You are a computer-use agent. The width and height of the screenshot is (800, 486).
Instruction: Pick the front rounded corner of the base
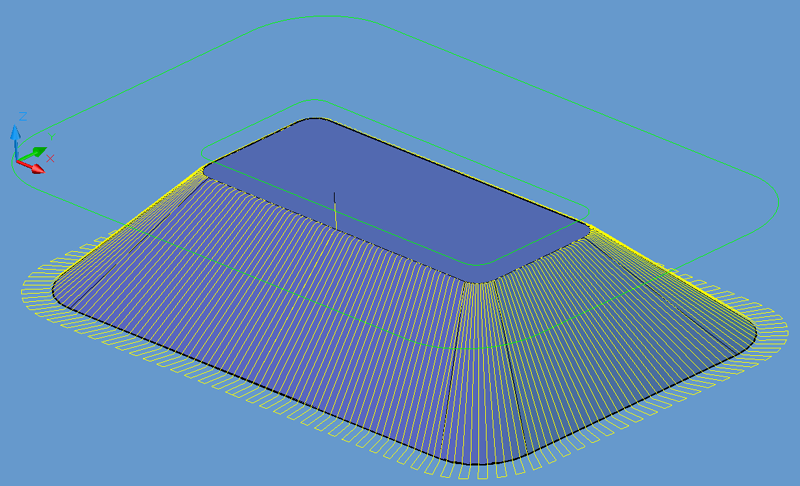coord(478,455)
